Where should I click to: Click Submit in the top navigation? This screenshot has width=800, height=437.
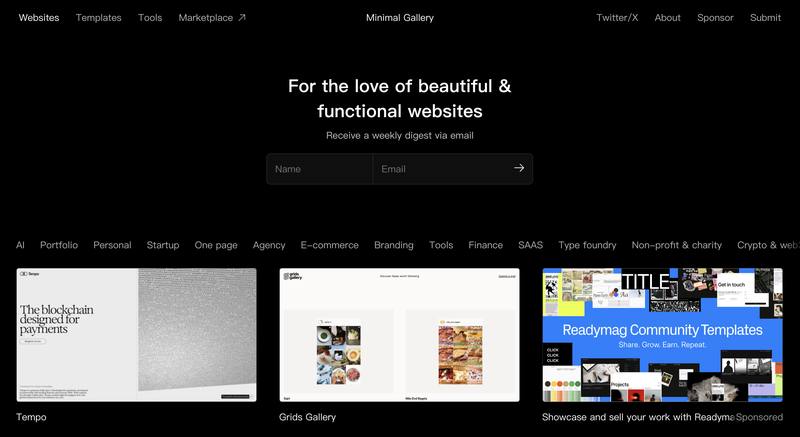tap(765, 17)
